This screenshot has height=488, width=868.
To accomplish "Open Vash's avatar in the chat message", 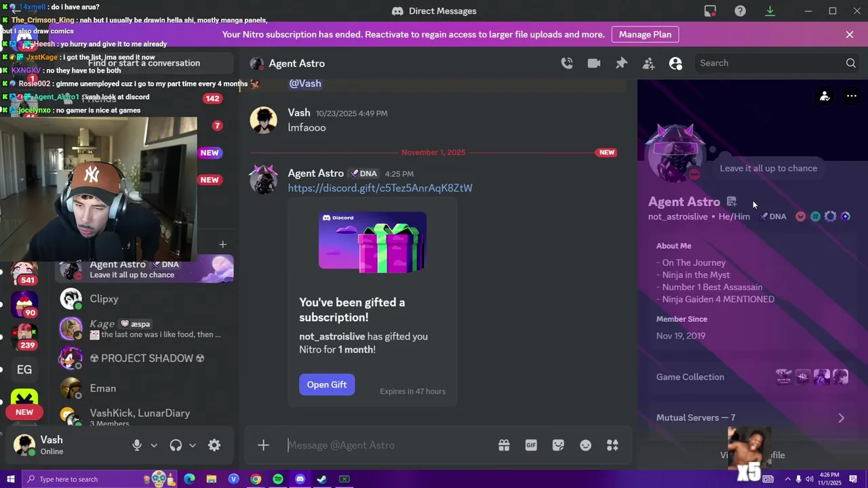I will tap(263, 120).
